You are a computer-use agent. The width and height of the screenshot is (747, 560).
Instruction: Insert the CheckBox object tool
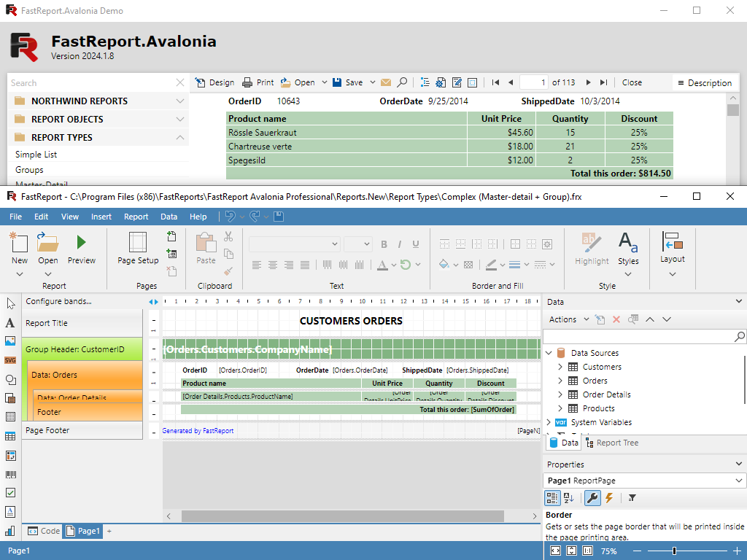pyautogui.click(x=10, y=493)
